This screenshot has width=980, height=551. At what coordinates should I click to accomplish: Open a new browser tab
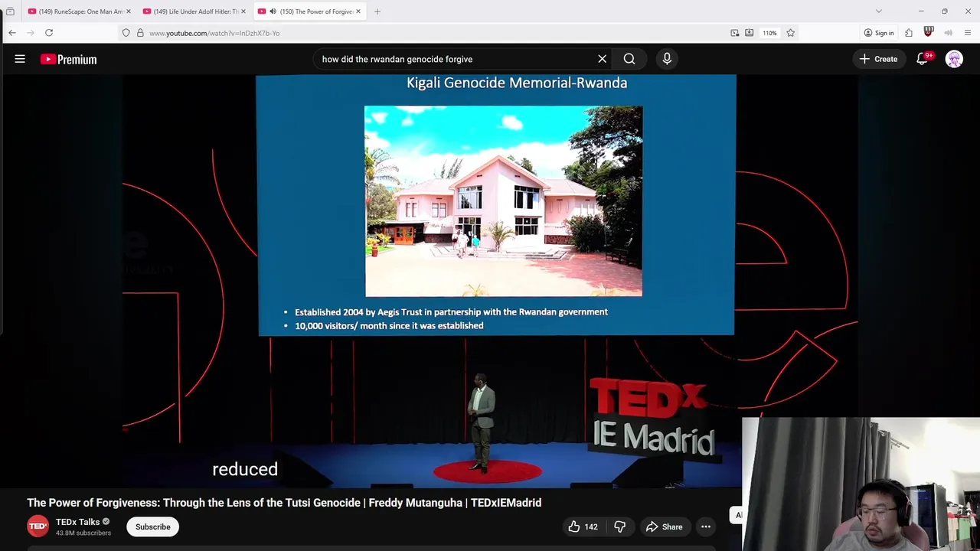click(x=377, y=11)
